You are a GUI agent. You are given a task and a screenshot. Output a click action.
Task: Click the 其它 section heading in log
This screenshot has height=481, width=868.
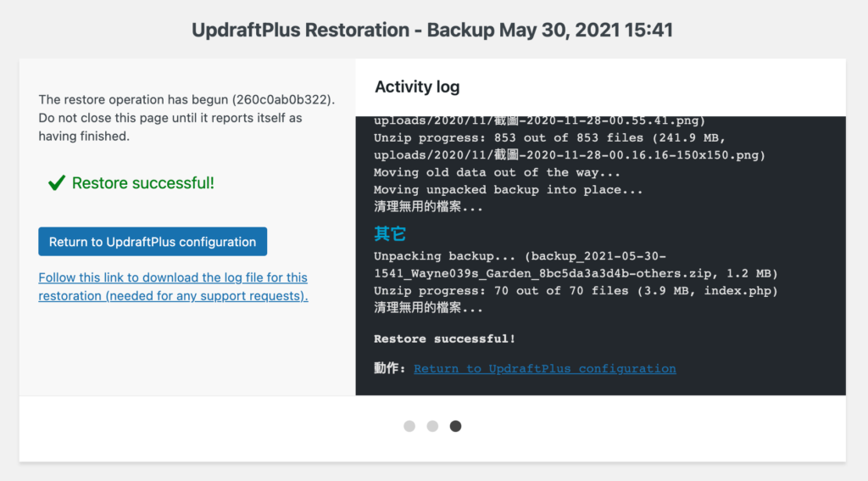point(390,234)
